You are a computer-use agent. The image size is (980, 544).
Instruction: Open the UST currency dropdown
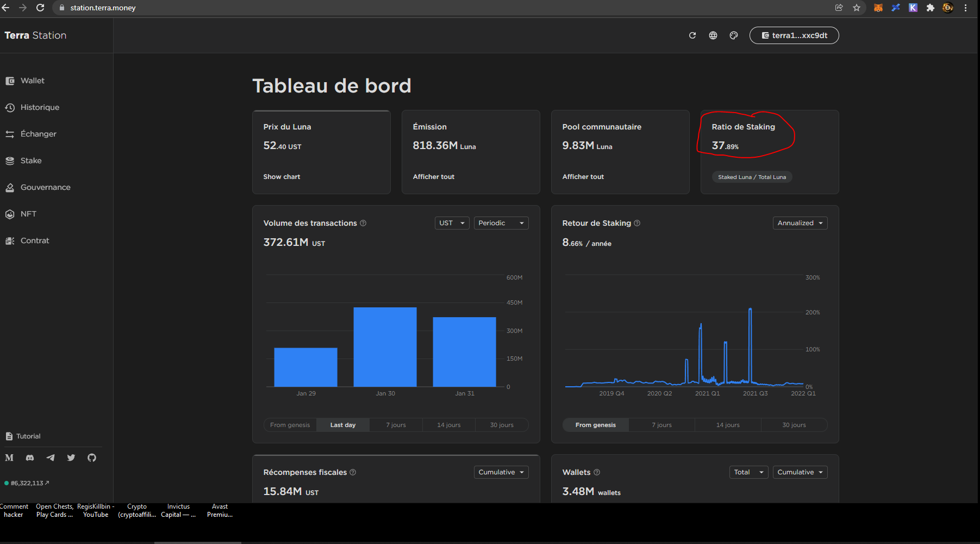coord(452,223)
